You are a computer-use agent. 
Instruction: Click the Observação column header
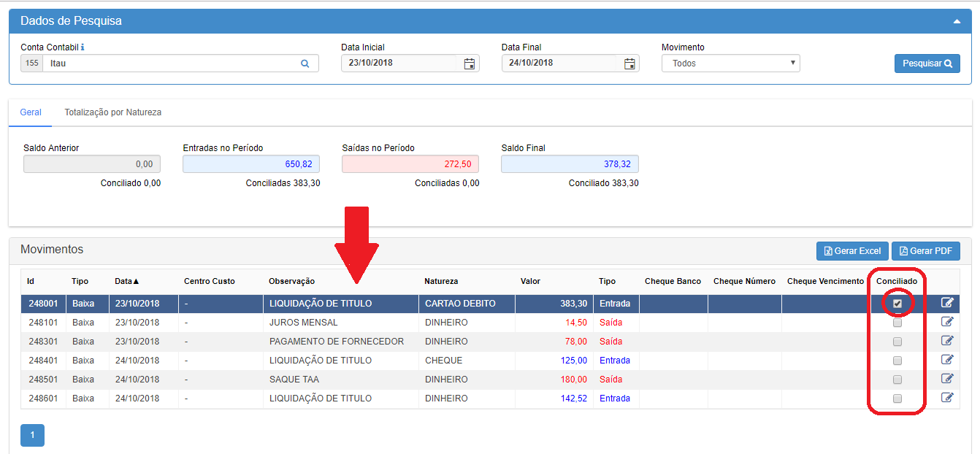click(291, 281)
